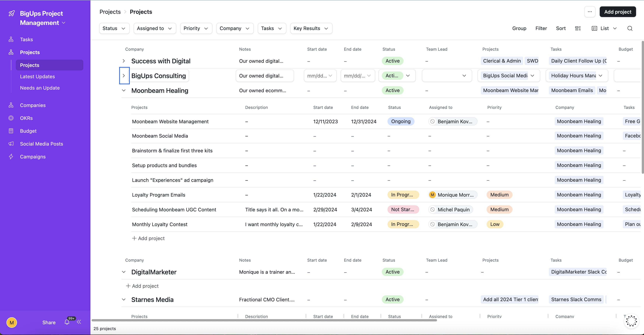
Task: Collapse sidebar with double chevron icon
Action: point(79,322)
